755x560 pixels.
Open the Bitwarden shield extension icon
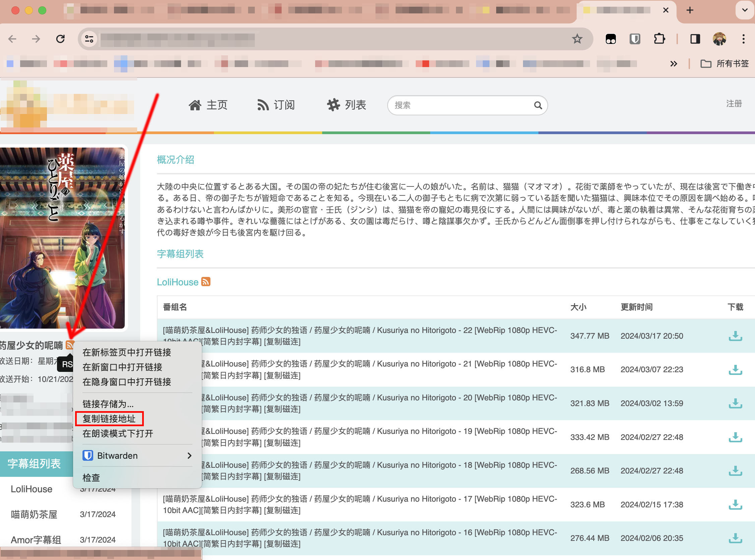[x=635, y=39]
